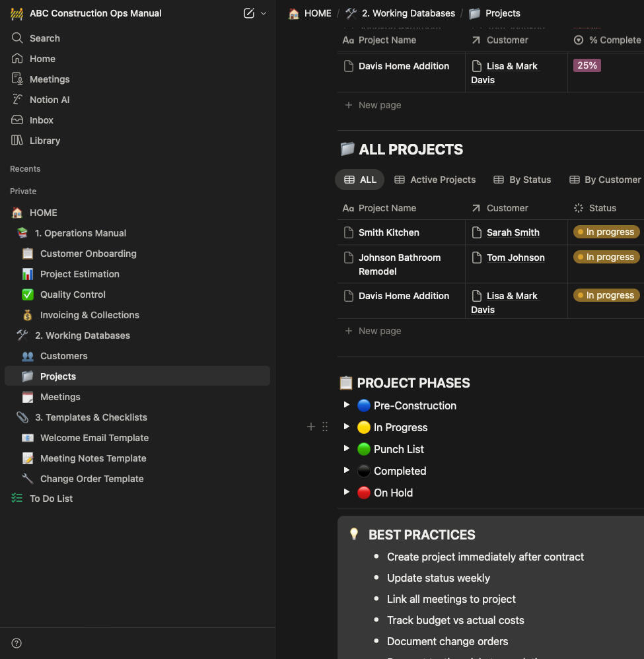Viewport: 644px width, 659px height.
Task: Open Search in the sidebar
Action: (x=44, y=38)
